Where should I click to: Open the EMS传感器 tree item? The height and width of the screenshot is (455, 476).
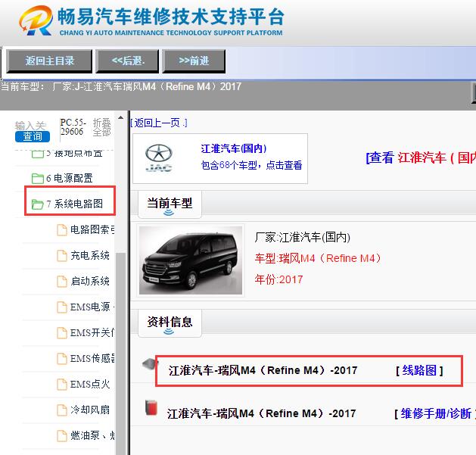92,358
